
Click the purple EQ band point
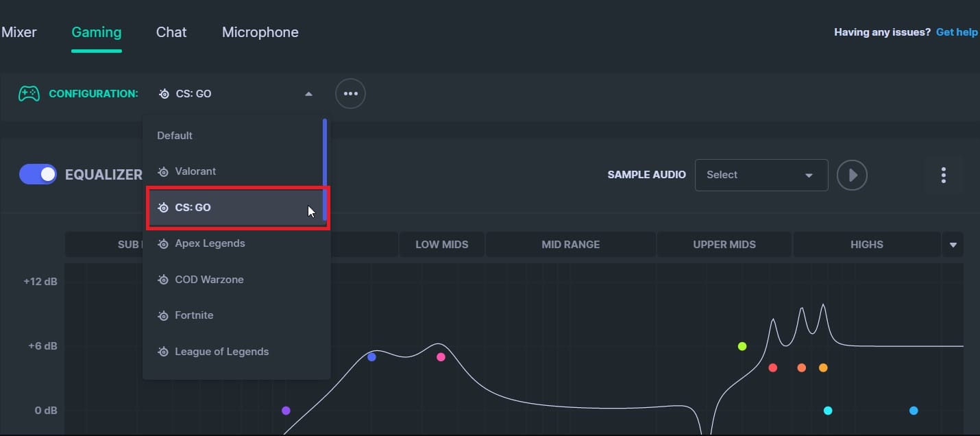pos(286,411)
